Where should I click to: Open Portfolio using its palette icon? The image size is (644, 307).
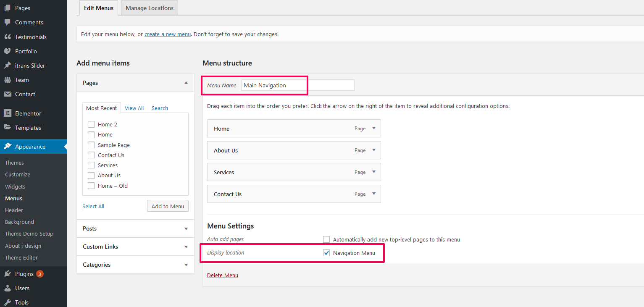(8, 51)
